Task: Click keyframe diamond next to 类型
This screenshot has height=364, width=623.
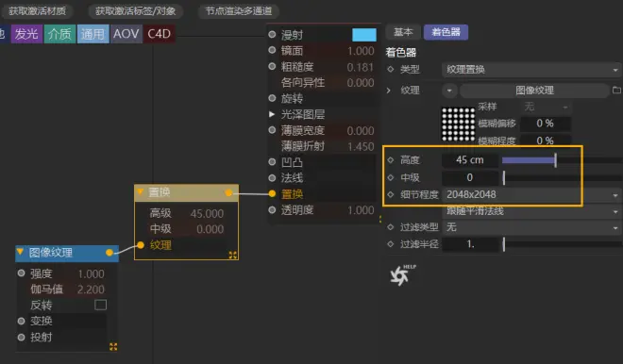Action: 391,69
